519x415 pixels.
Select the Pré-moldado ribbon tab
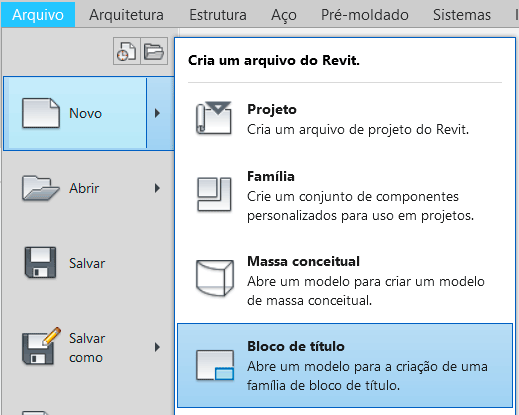[x=365, y=15]
